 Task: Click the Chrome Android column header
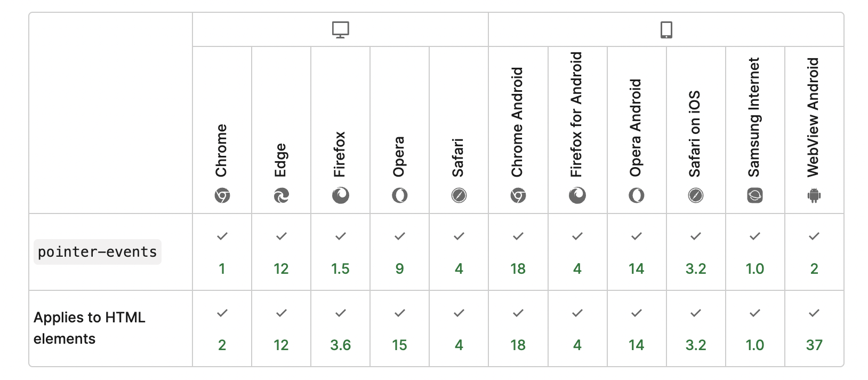click(518, 130)
